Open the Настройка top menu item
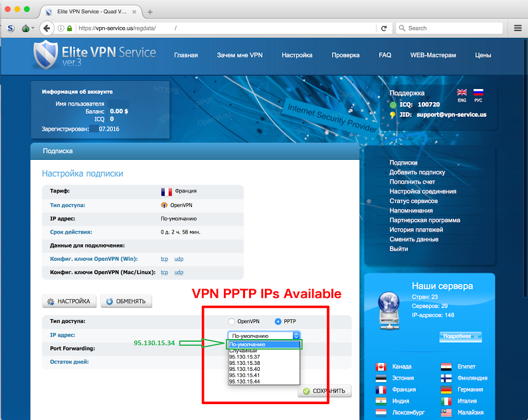Screen dimensions: 528x420 (297, 55)
